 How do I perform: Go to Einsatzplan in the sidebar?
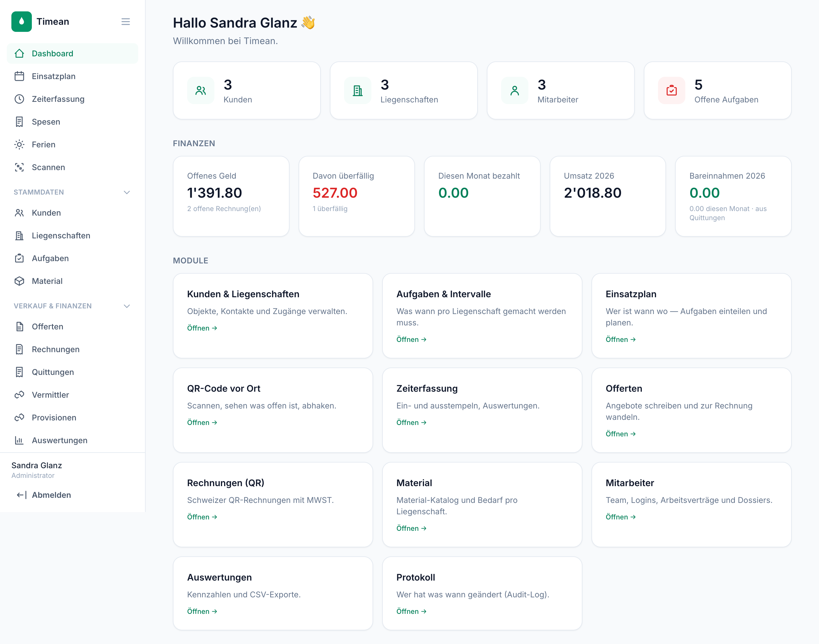72,76
